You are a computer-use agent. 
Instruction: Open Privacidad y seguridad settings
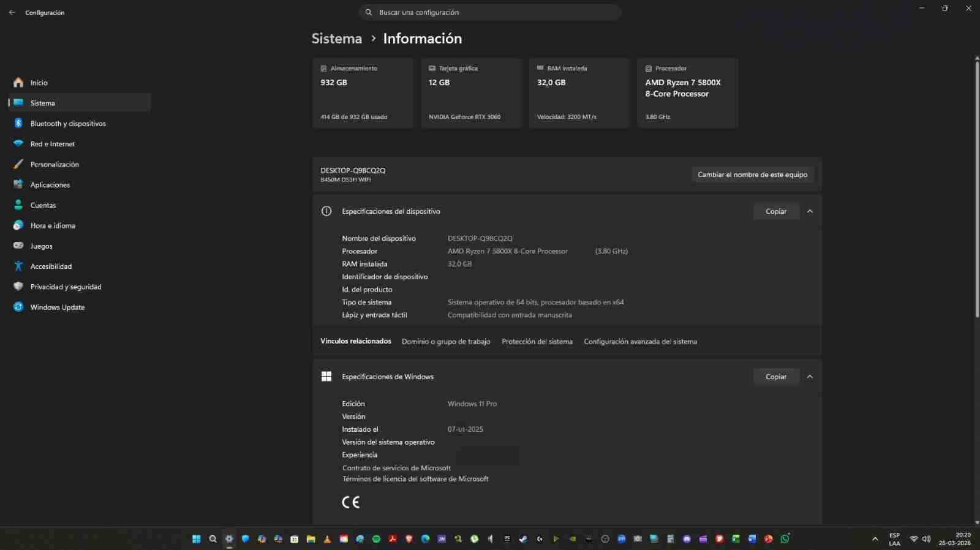pos(80,287)
